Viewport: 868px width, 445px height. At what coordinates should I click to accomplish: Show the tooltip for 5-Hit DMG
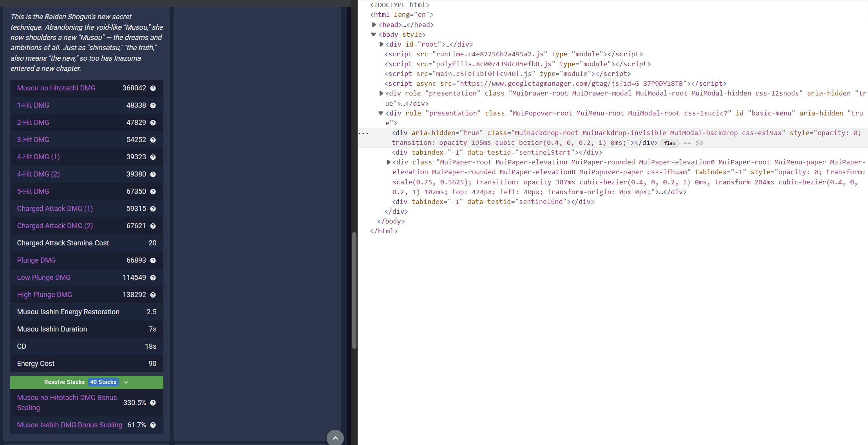(x=153, y=191)
